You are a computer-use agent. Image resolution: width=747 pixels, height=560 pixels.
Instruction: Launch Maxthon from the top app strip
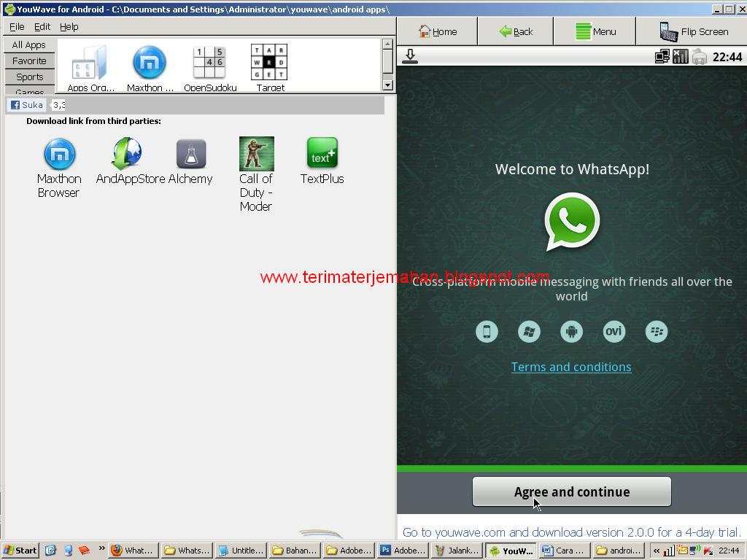click(149, 62)
